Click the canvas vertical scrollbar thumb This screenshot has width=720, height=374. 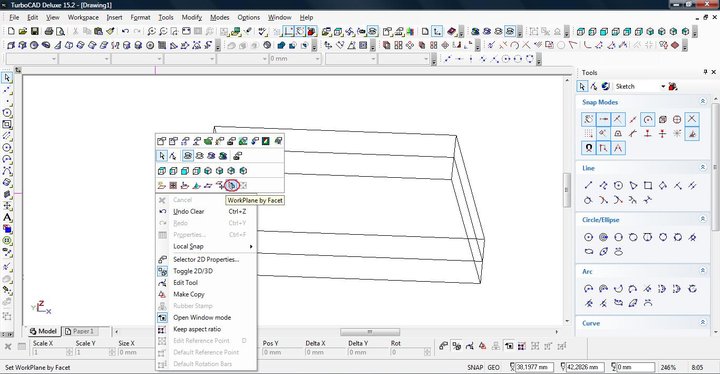[568, 190]
